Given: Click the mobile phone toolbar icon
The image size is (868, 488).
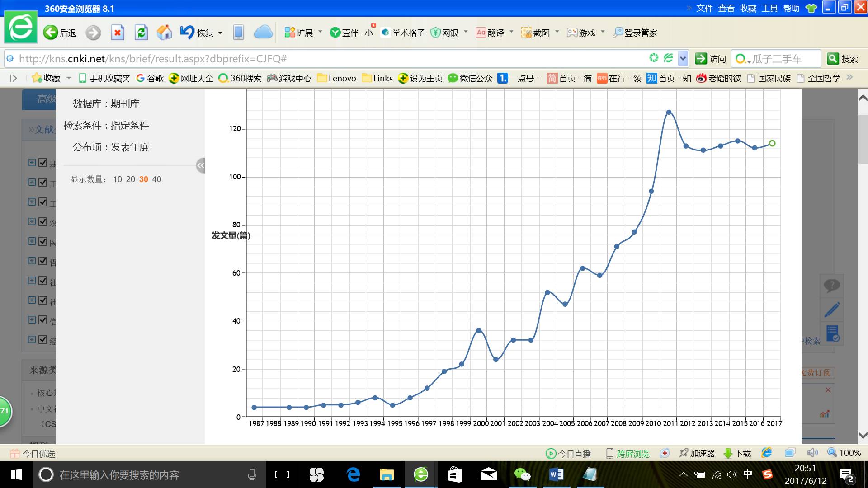Looking at the screenshot, I should [x=238, y=33].
